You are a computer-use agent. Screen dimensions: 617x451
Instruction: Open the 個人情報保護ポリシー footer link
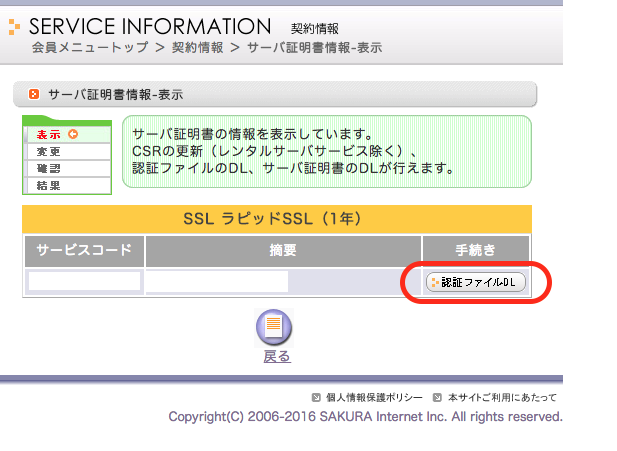tap(374, 397)
